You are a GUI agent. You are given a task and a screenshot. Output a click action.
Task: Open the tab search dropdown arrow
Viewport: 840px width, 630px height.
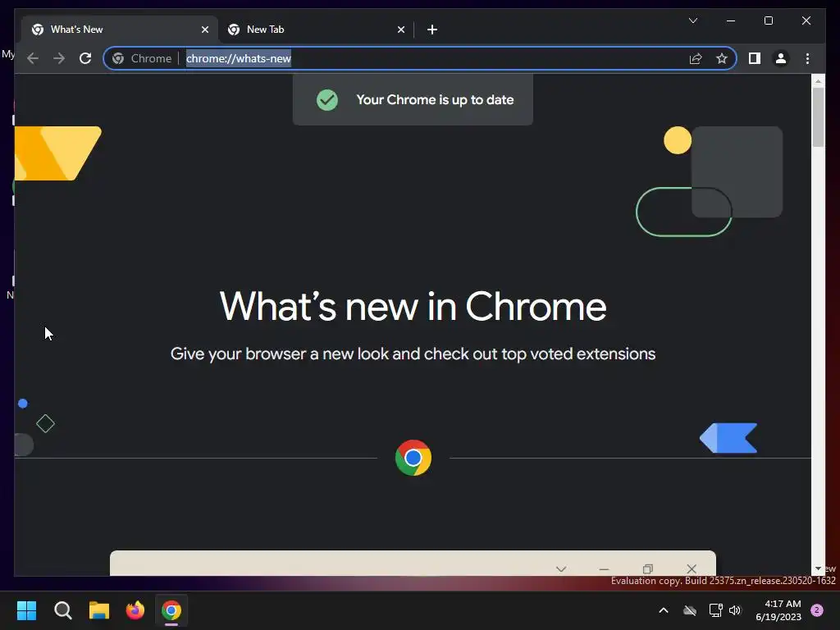[x=692, y=21]
